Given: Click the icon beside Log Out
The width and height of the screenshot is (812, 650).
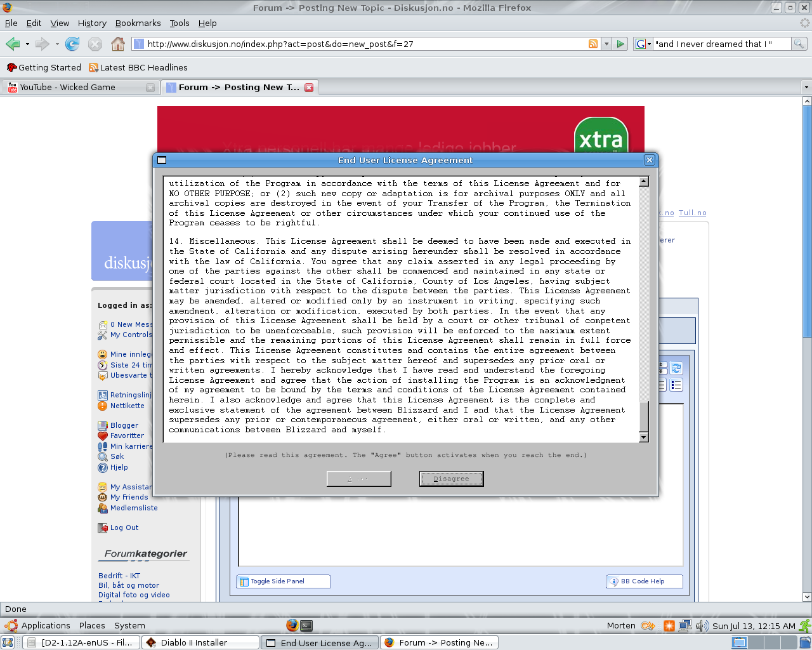Looking at the screenshot, I should pos(103,528).
